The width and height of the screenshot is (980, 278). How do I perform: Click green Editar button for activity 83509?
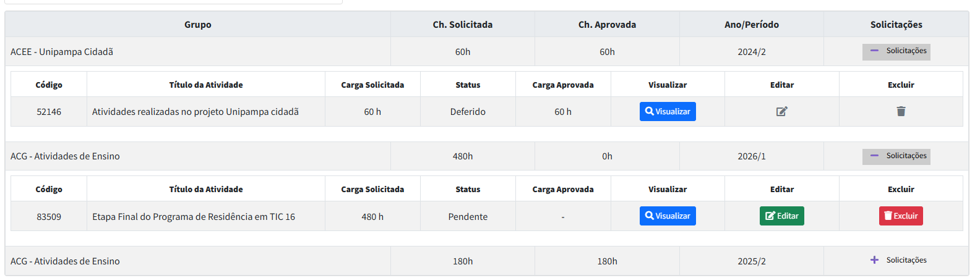(782, 216)
